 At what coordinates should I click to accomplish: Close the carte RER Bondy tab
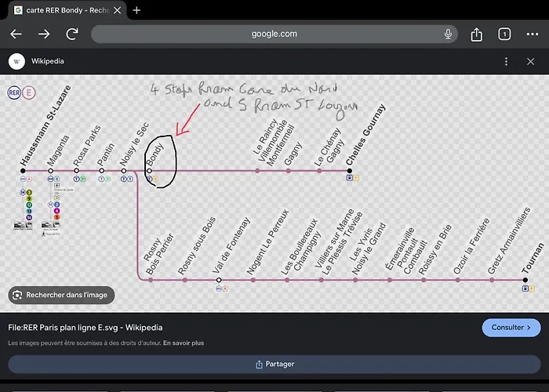coord(118,10)
